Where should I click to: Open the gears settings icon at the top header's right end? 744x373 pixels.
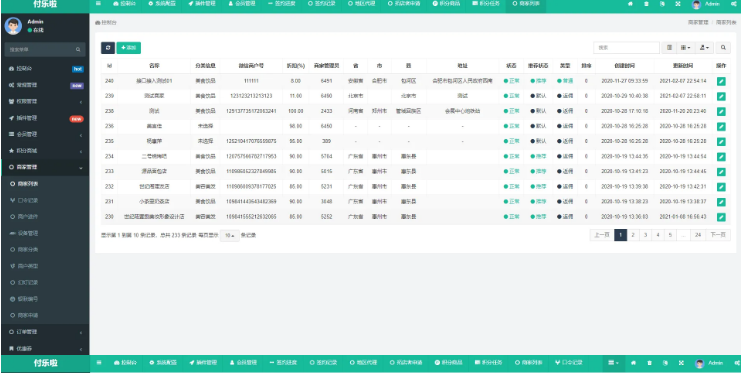point(734,4)
